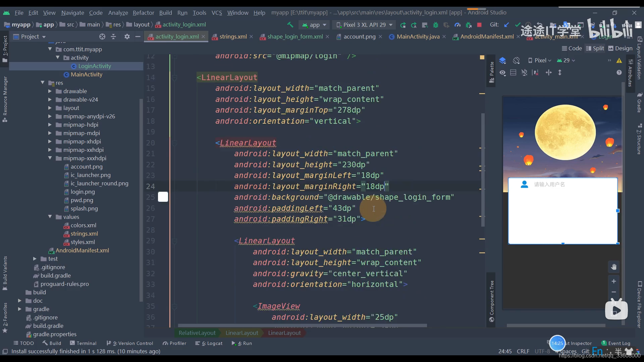Open the Logcat tool window
Screen dimensions: 644x362
click(x=209, y=343)
